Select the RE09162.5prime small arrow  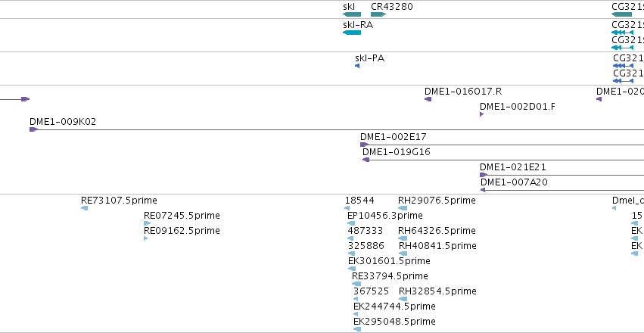(146, 238)
